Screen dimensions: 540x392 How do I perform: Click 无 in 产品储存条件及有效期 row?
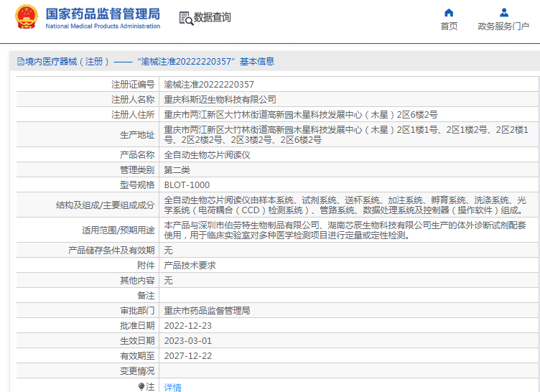click(x=168, y=251)
